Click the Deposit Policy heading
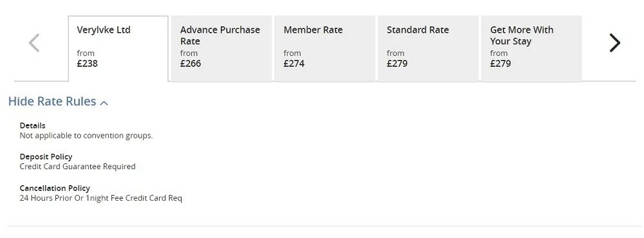This screenshot has width=644, height=238. click(46, 157)
